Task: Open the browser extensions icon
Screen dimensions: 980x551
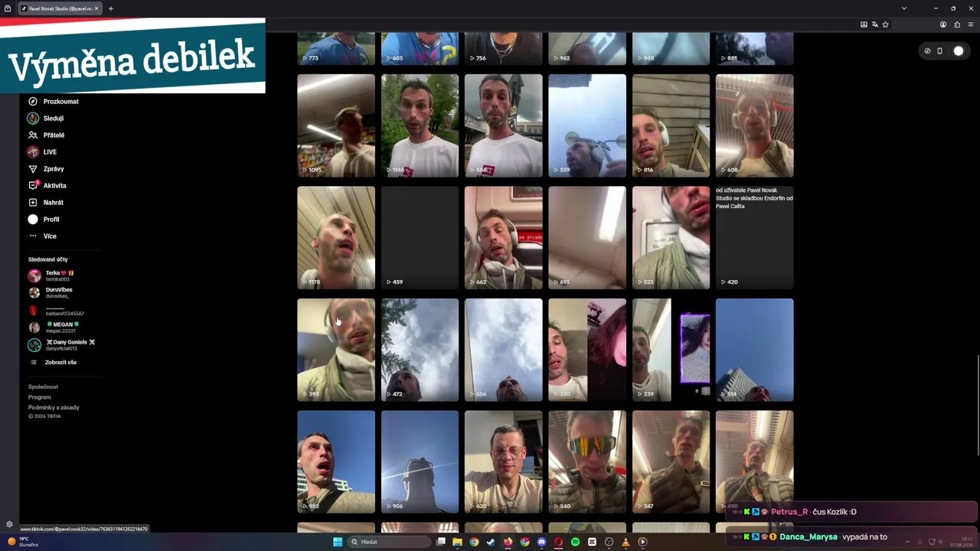Action: 957,24
